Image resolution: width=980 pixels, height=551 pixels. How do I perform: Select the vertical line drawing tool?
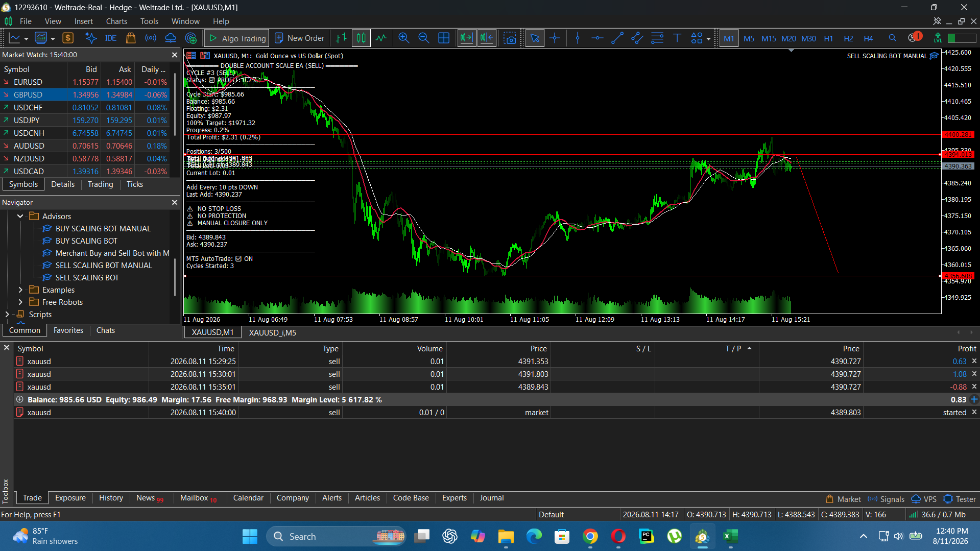point(578,38)
